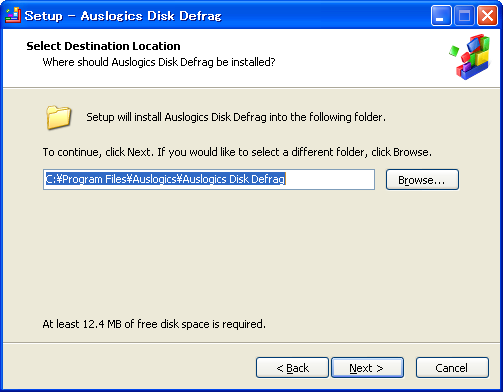Click the Auslogics colored blocks logo
The height and width of the screenshot is (392, 503).
[470, 57]
